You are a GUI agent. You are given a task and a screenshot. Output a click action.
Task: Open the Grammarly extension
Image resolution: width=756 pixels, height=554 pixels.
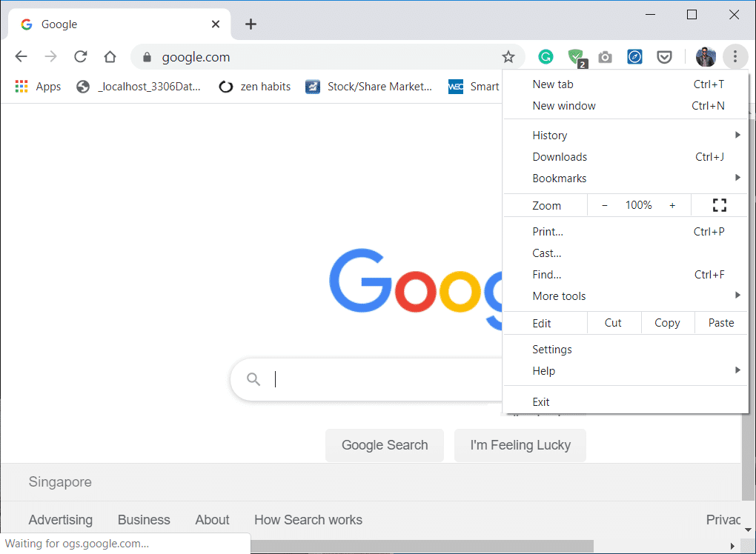pos(546,56)
